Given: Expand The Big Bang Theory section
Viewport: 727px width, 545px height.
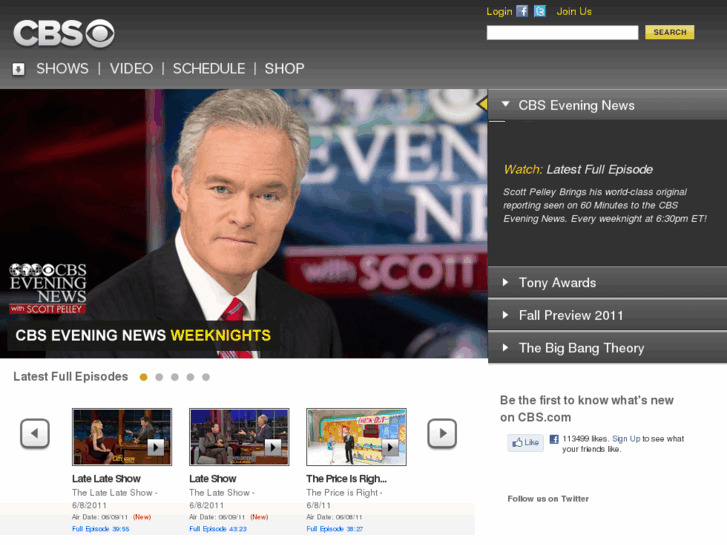Looking at the screenshot, I should click(x=607, y=348).
